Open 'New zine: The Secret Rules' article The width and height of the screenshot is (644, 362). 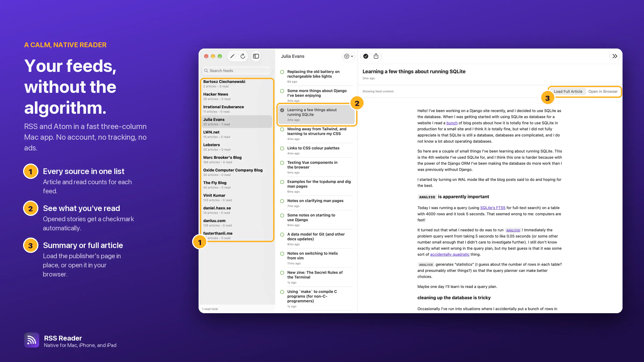coord(317,277)
